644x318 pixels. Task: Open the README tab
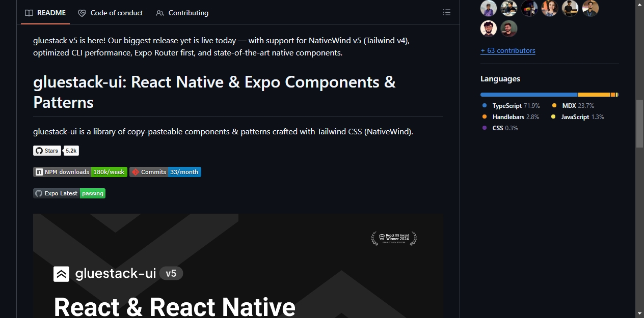pyautogui.click(x=45, y=13)
